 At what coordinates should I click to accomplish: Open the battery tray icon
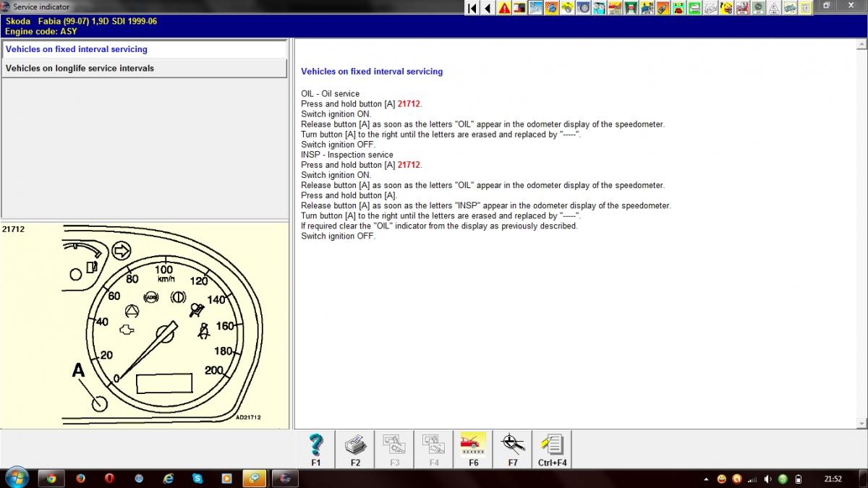pos(798,479)
